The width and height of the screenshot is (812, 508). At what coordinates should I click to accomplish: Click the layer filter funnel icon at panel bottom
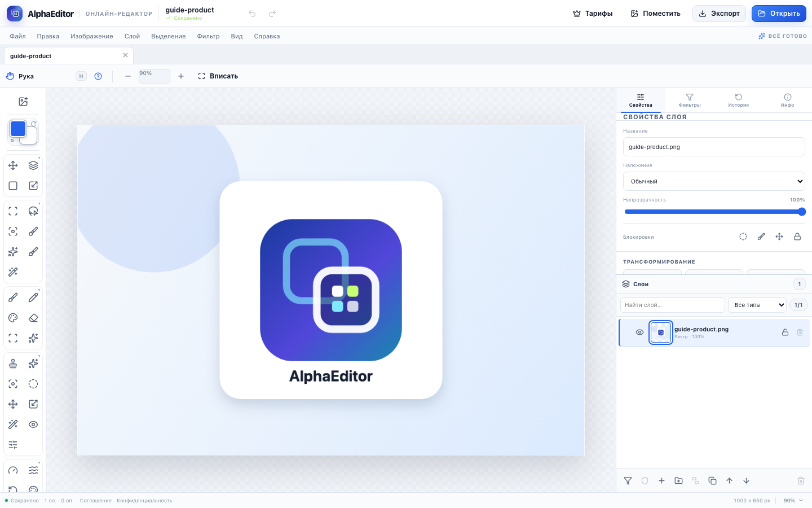[628, 481]
